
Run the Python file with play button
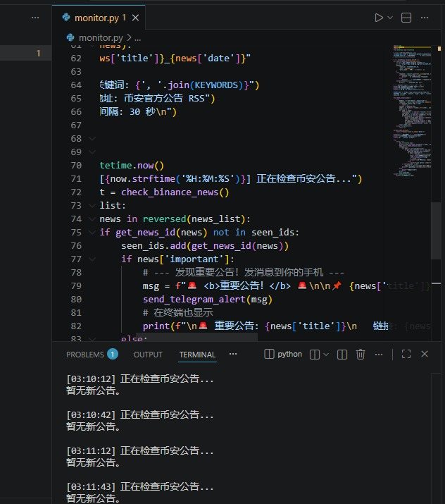[379, 18]
